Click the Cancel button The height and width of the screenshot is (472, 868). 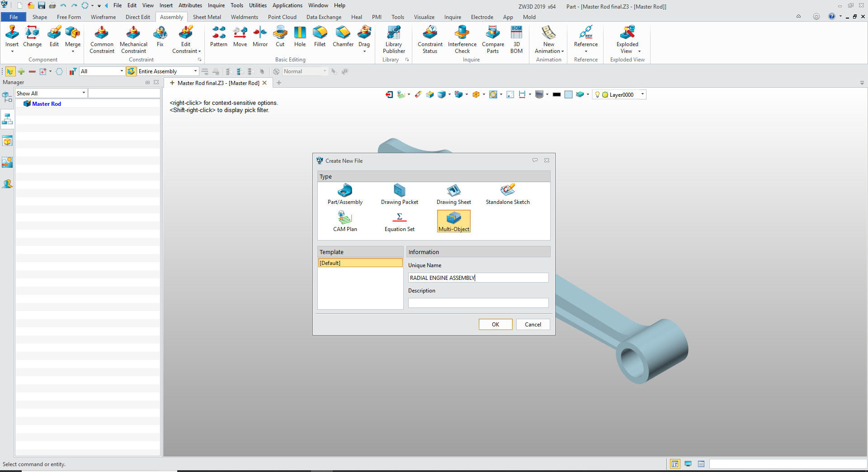tap(533, 325)
